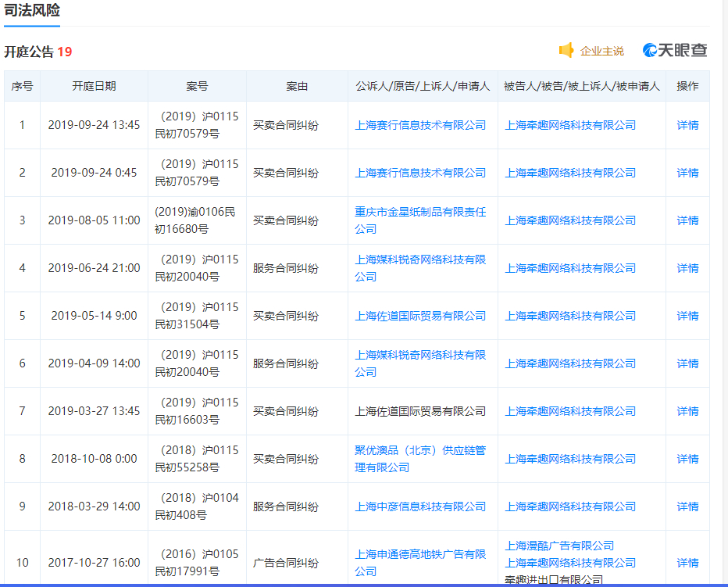This screenshot has width=728, height=587.
Task: Click case number (2019)渝0106民初16680号
Action: (x=195, y=220)
